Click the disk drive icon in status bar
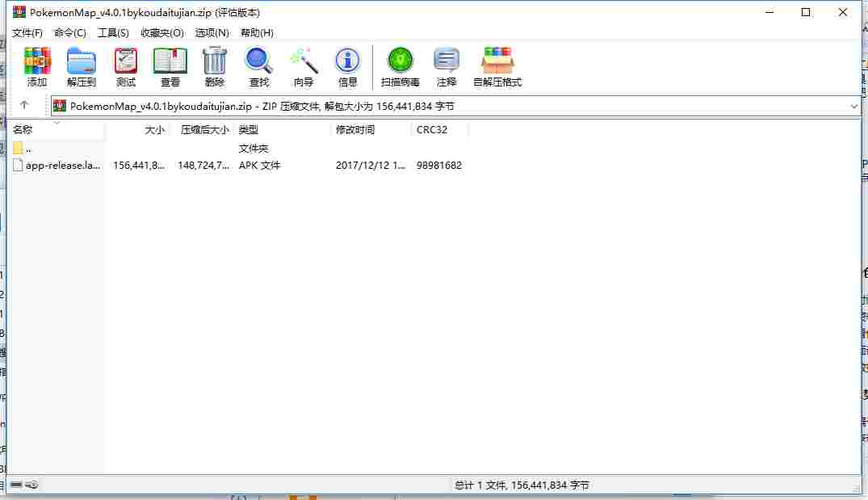Viewport: 868px width, 500px height. tap(16, 485)
